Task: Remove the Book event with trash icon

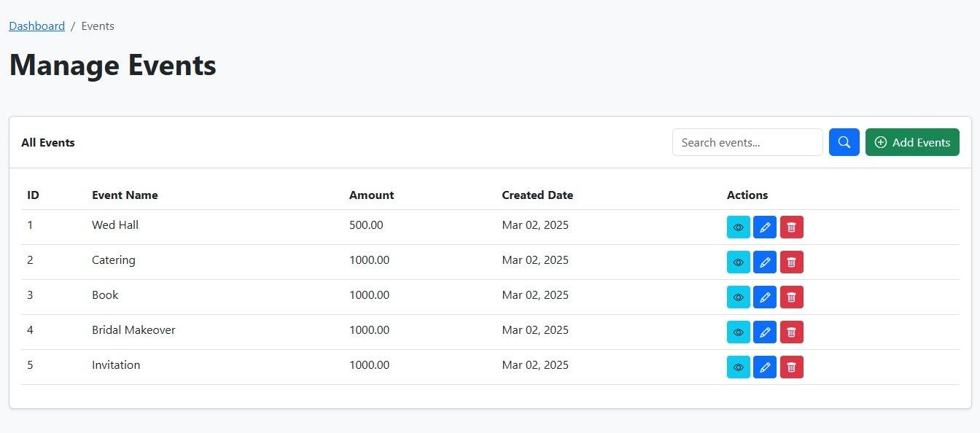Action: (791, 297)
